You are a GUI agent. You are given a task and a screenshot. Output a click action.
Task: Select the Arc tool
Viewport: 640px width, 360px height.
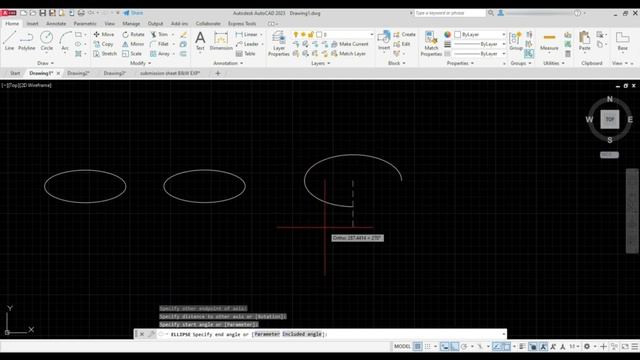pos(65,41)
